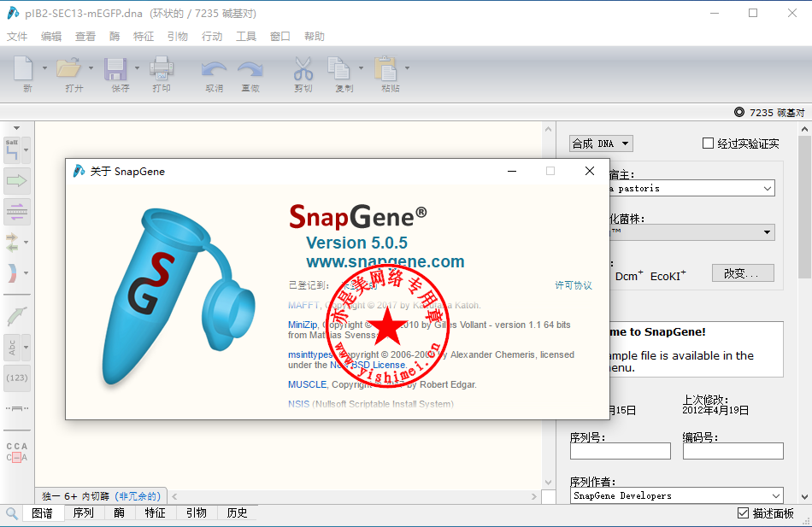Close the 关于 SnapGene dialog

(x=589, y=171)
